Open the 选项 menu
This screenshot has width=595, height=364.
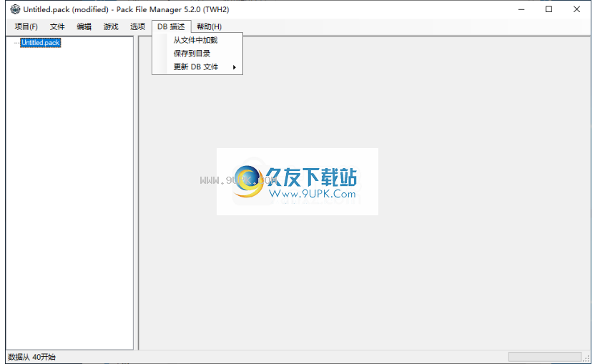click(137, 26)
